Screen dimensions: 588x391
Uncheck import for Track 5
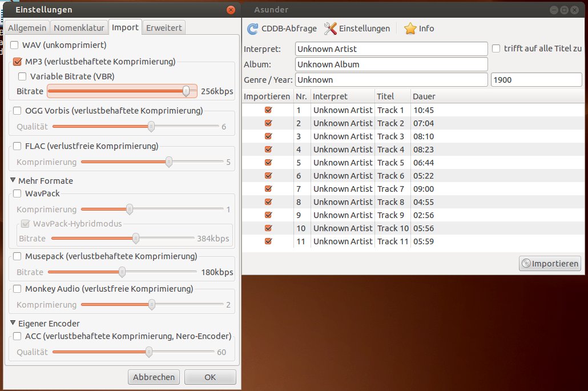tap(268, 162)
